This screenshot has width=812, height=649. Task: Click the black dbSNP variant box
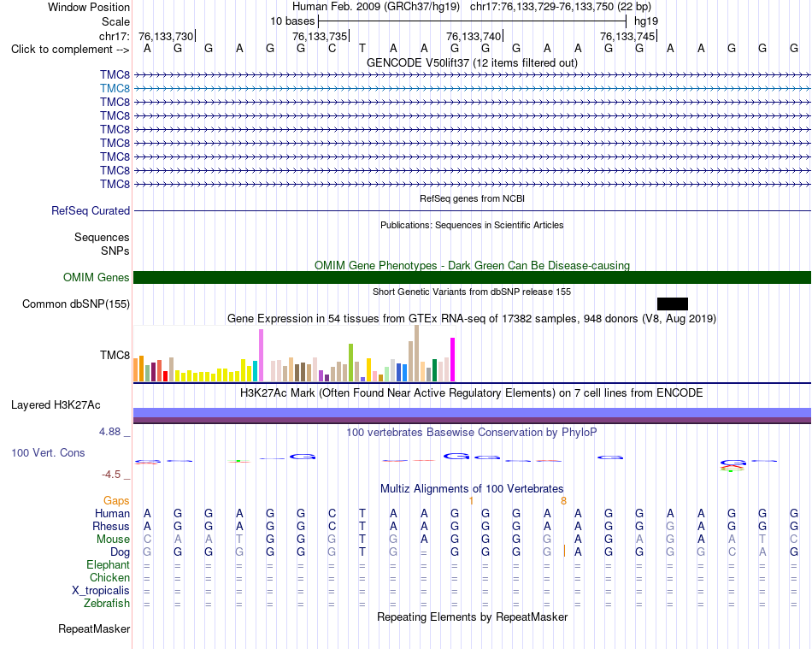click(673, 304)
